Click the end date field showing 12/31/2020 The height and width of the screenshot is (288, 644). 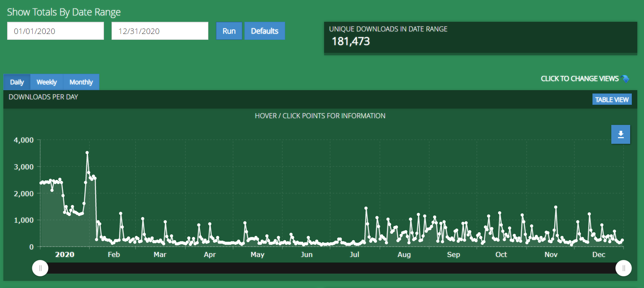pyautogui.click(x=160, y=31)
